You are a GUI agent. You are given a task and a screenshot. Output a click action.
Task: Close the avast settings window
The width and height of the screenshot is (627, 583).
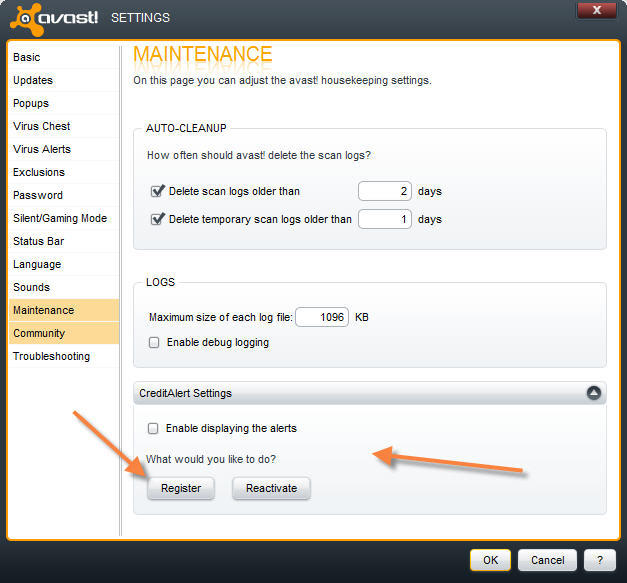point(597,10)
